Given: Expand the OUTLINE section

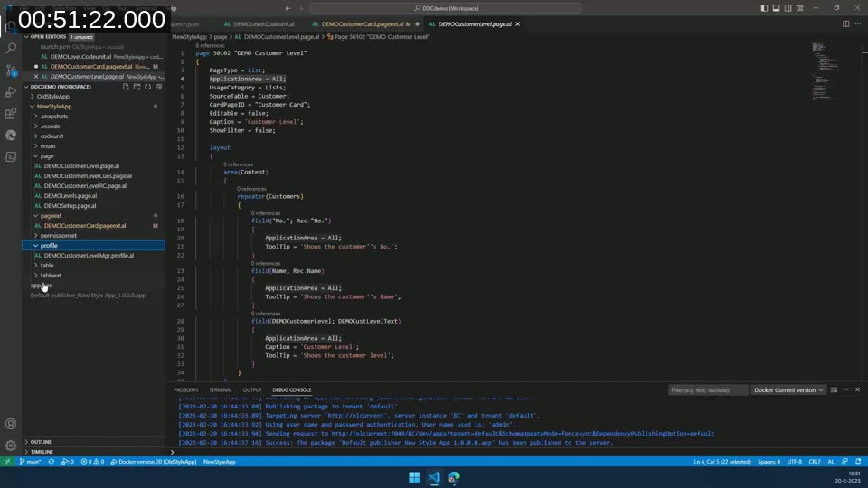Looking at the screenshot, I should (41, 442).
